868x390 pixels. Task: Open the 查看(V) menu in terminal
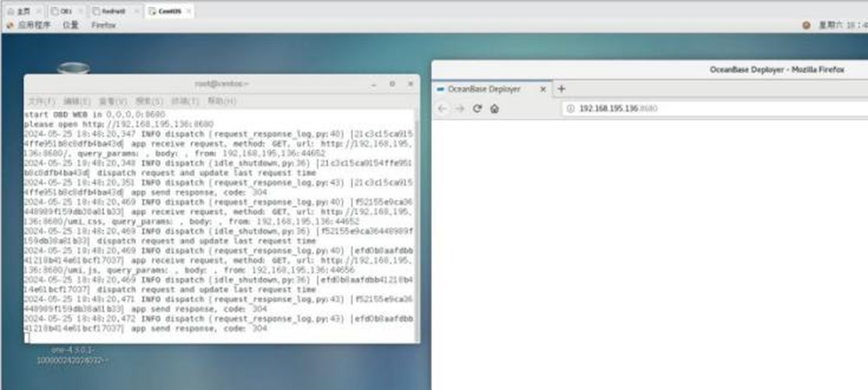113,101
